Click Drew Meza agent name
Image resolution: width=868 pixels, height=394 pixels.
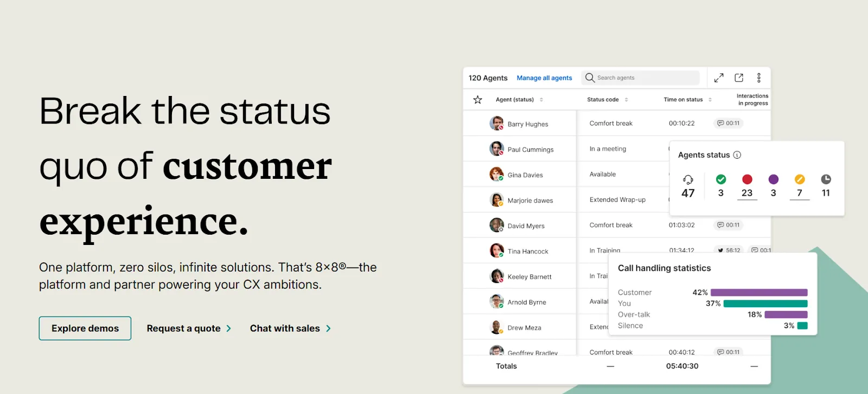pyautogui.click(x=524, y=328)
